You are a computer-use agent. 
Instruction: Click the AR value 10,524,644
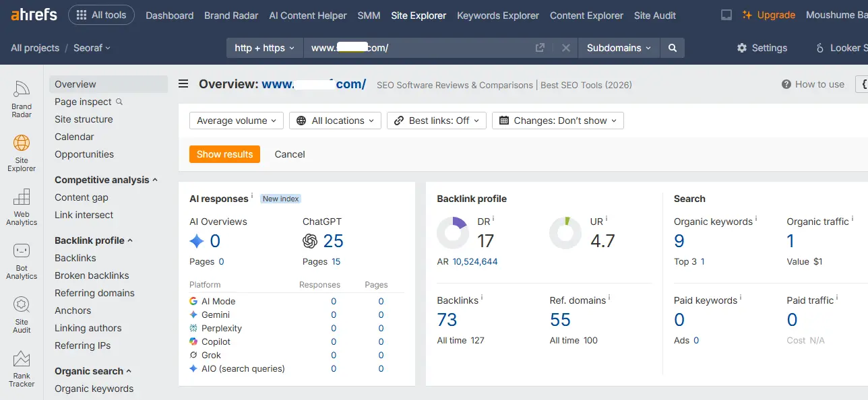(x=475, y=261)
